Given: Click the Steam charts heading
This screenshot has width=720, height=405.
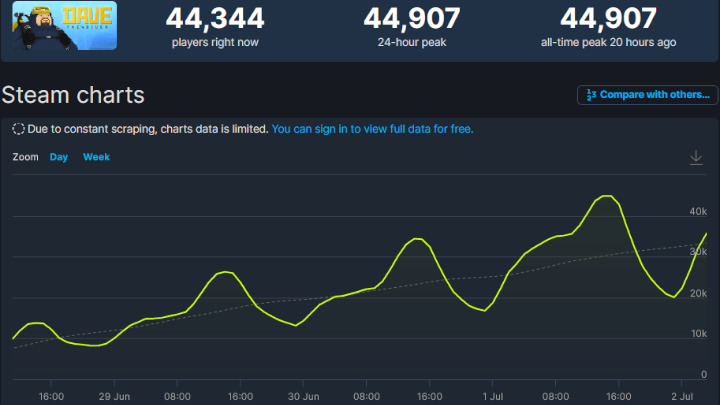Looking at the screenshot, I should [x=73, y=95].
